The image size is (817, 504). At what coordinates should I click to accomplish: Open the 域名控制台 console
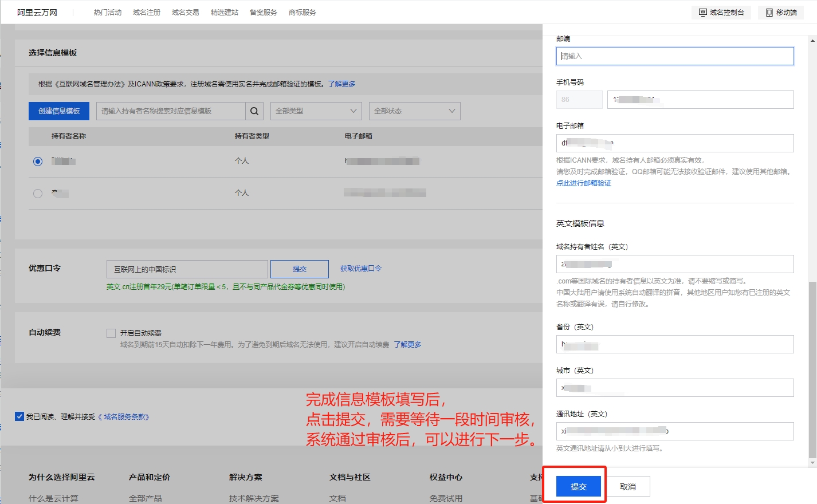click(721, 11)
